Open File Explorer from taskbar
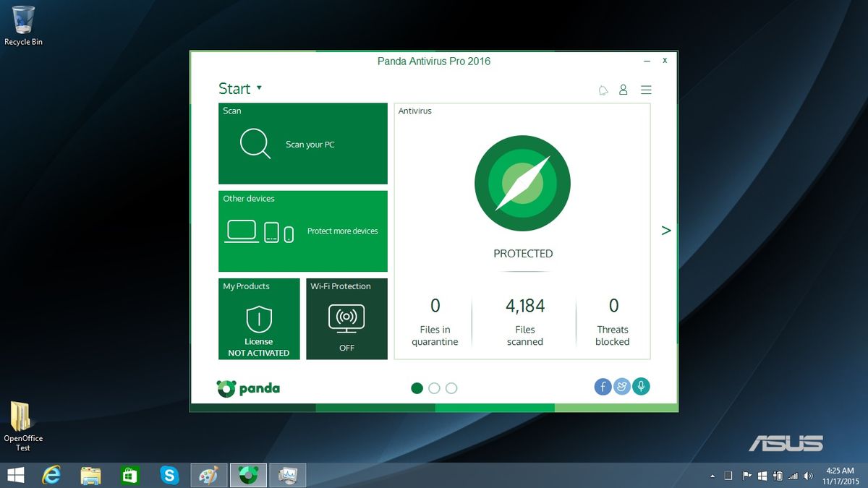 [91, 475]
